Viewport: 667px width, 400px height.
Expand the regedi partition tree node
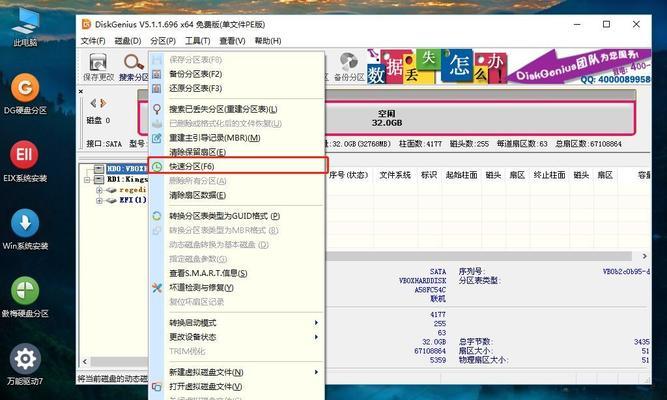coord(99,190)
